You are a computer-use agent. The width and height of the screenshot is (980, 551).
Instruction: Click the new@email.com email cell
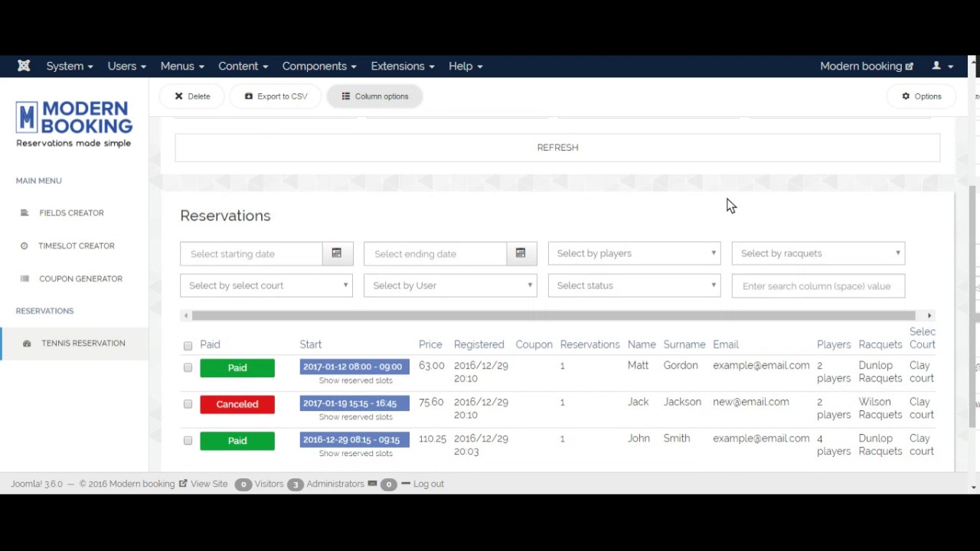pyautogui.click(x=751, y=402)
